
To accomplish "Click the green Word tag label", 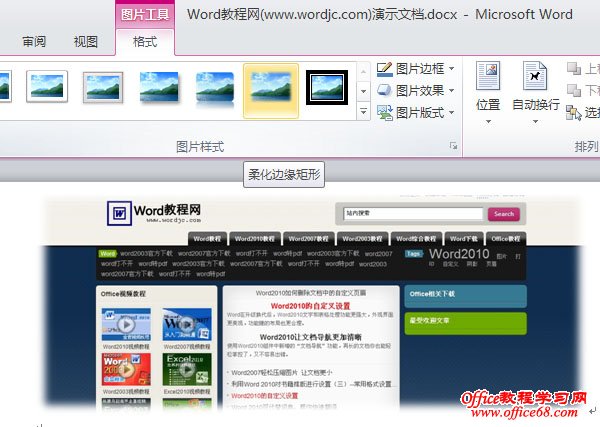I will [x=108, y=253].
